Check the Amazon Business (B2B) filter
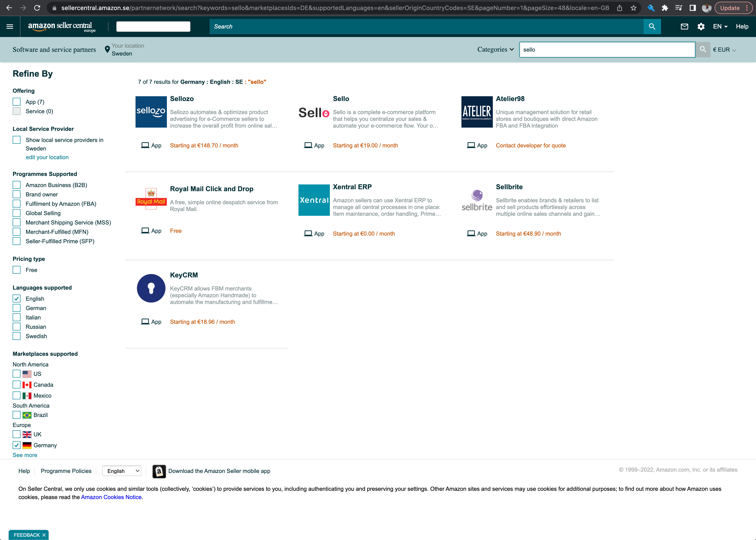 click(x=17, y=185)
